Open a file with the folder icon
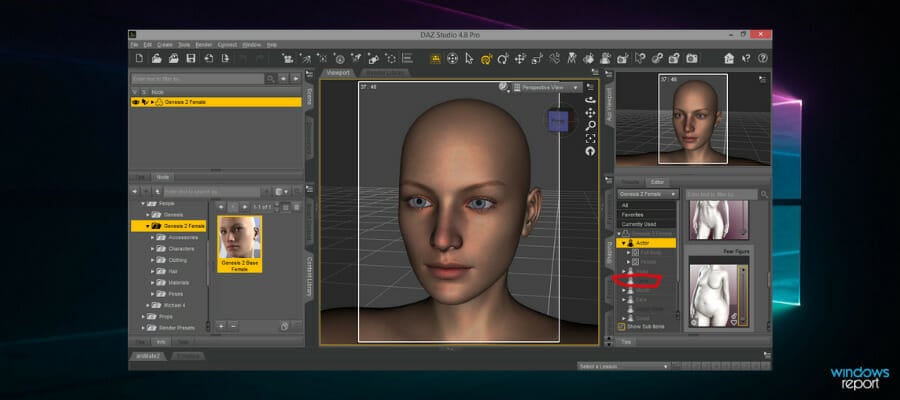Screen dimensions: 900x400 pos(156,58)
